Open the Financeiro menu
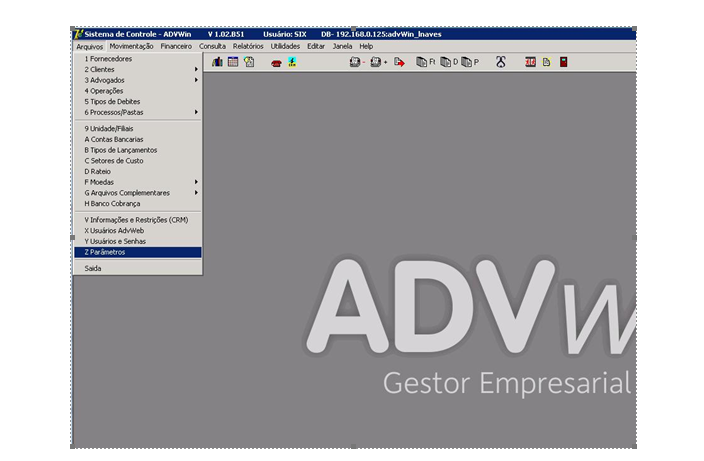Image resolution: width=704 pixels, height=461 pixels. click(176, 46)
